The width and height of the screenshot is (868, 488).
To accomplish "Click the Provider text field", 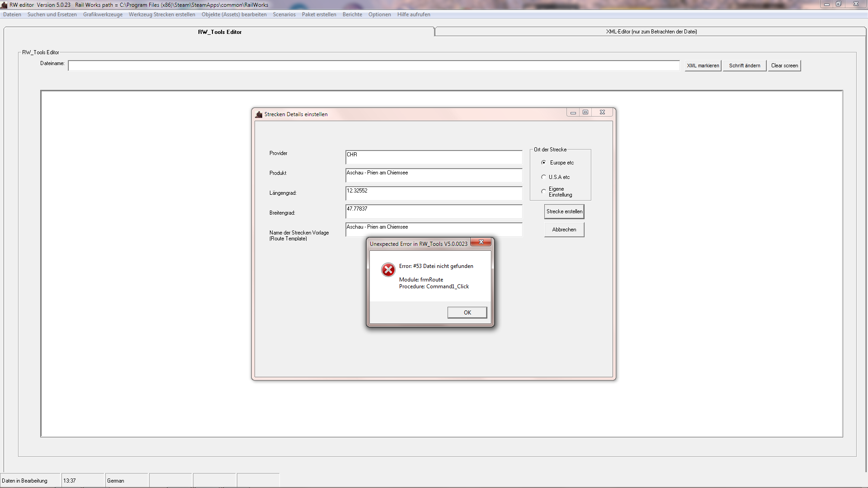I will (433, 157).
